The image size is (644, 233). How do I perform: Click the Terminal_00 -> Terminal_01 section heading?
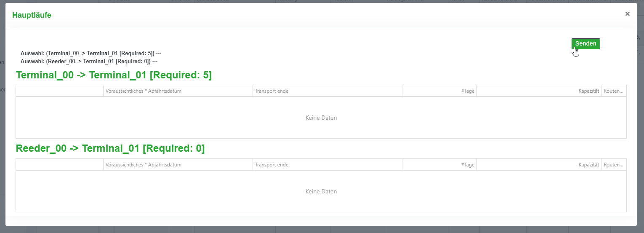114,75
